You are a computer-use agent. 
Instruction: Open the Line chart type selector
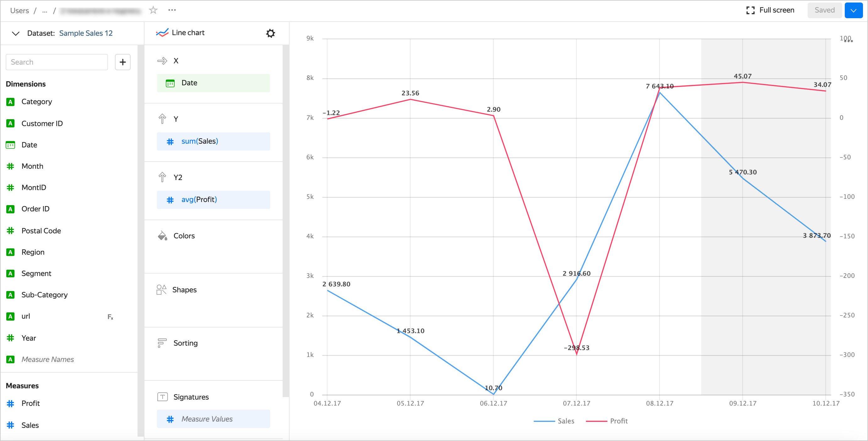(x=181, y=33)
